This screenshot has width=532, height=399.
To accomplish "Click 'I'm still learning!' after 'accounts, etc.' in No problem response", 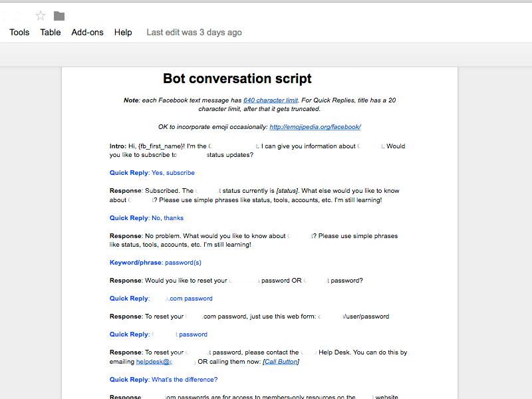I will (227, 245).
